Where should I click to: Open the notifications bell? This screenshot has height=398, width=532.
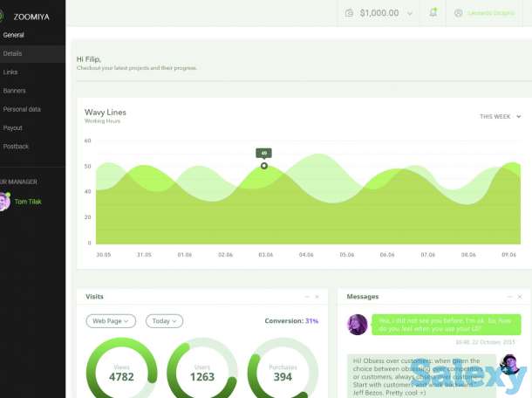tap(433, 12)
